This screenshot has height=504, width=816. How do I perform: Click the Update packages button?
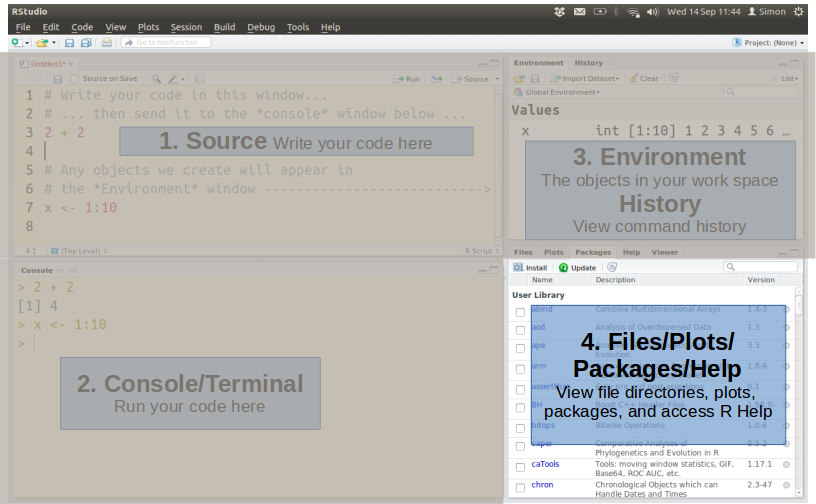pos(578,268)
